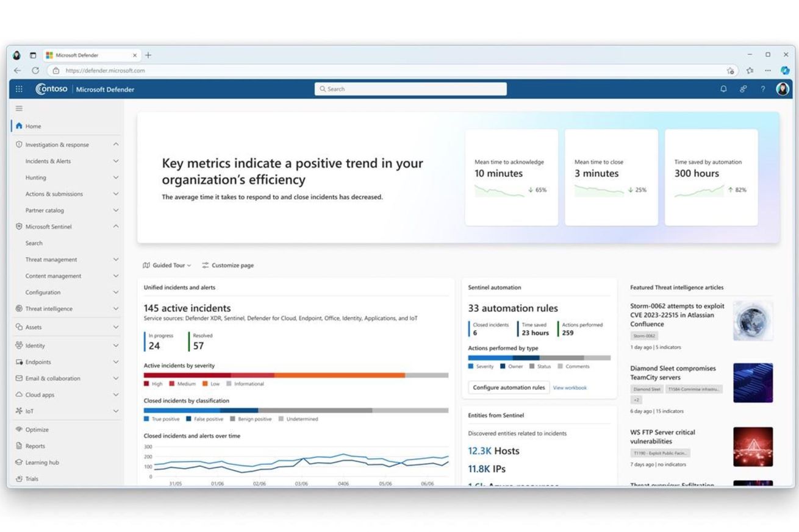The height and width of the screenshot is (532, 799).
Task: Click the Assets icon in the sidebar
Action: pos(19,327)
